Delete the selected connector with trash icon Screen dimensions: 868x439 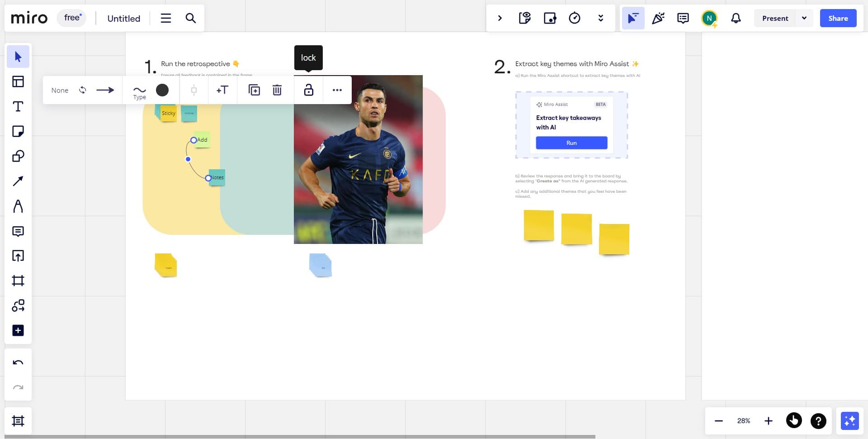coord(277,90)
